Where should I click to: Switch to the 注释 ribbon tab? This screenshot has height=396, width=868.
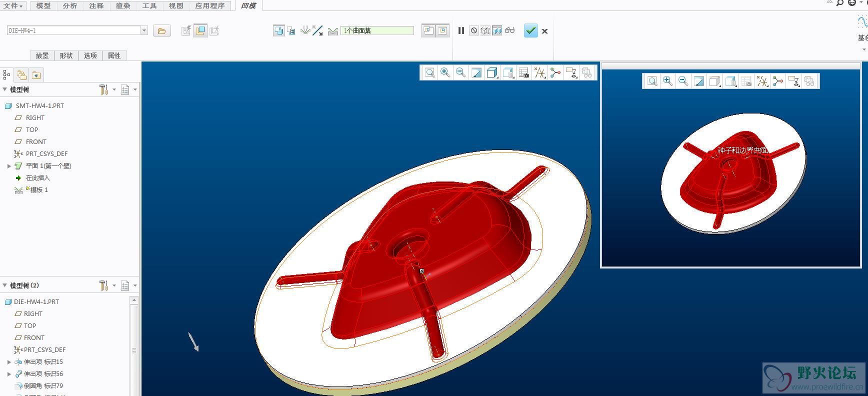pyautogui.click(x=96, y=5)
